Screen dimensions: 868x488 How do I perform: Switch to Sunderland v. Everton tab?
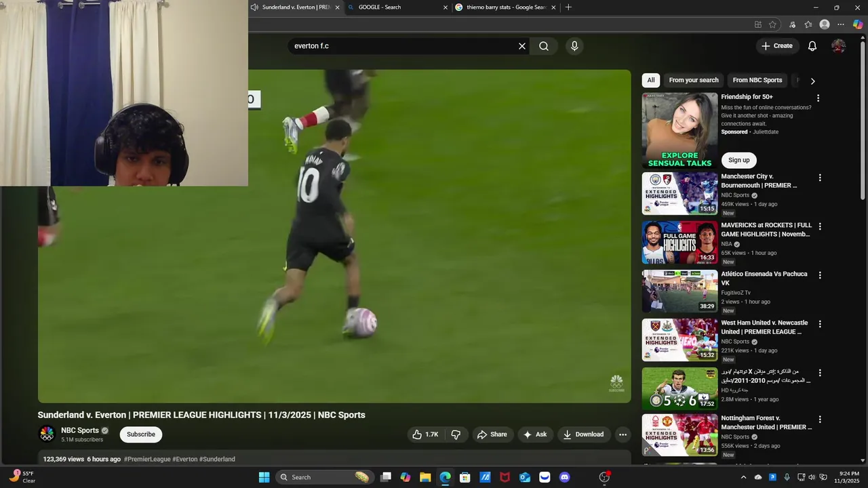click(x=296, y=7)
